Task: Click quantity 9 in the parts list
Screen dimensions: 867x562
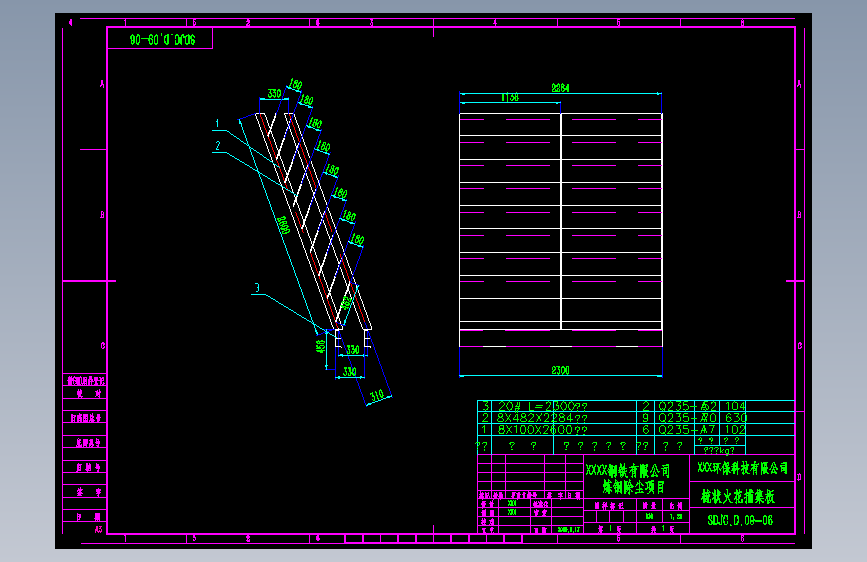Action: 645,418
